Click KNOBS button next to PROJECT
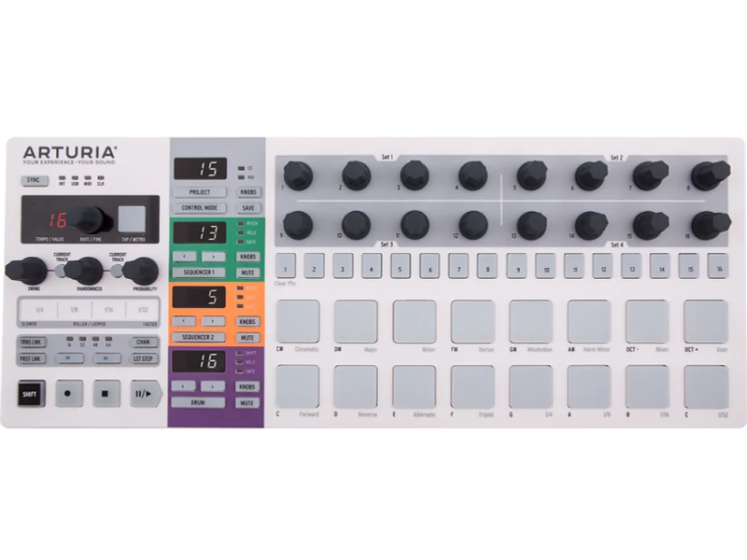This screenshot has height=560, width=747. click(x=248, y=192)
